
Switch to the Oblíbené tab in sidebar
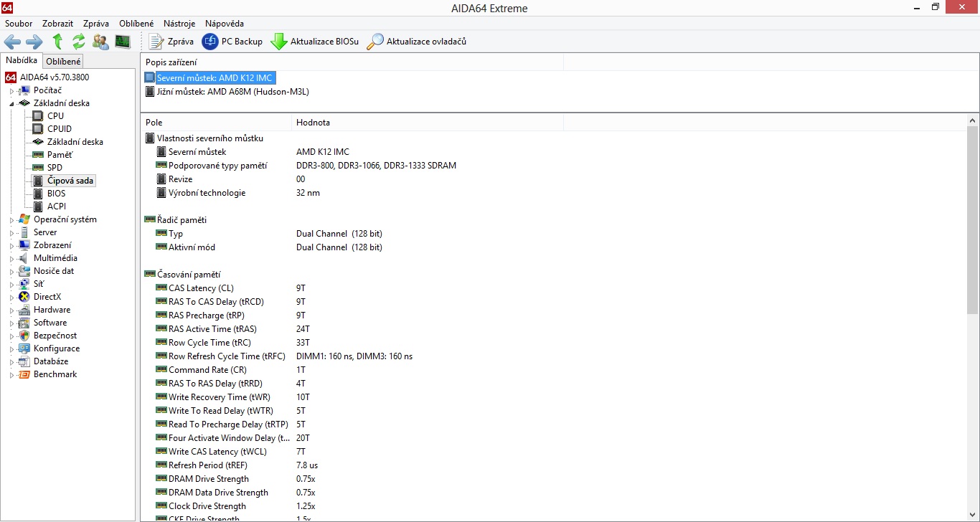[x=63, y=62]
